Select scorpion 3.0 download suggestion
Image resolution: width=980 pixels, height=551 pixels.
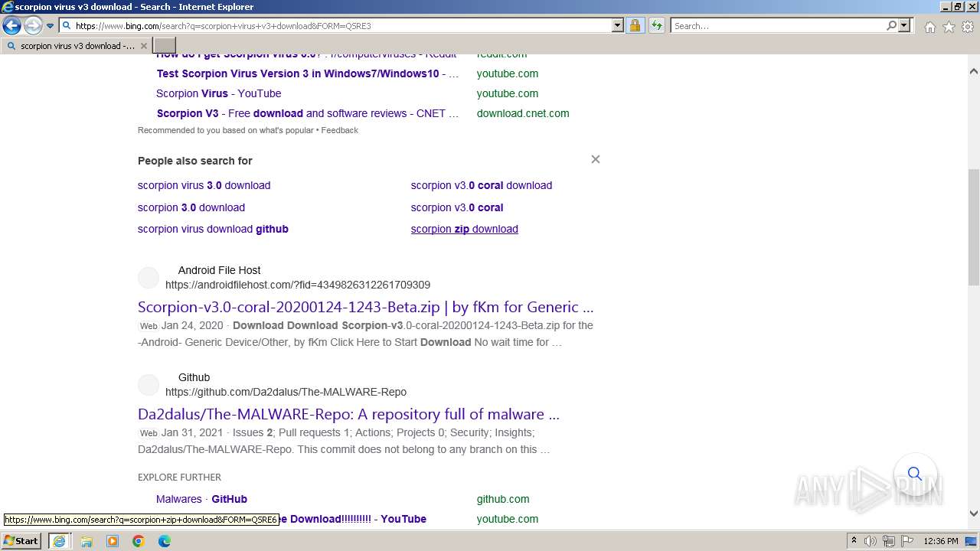point(191,207)
